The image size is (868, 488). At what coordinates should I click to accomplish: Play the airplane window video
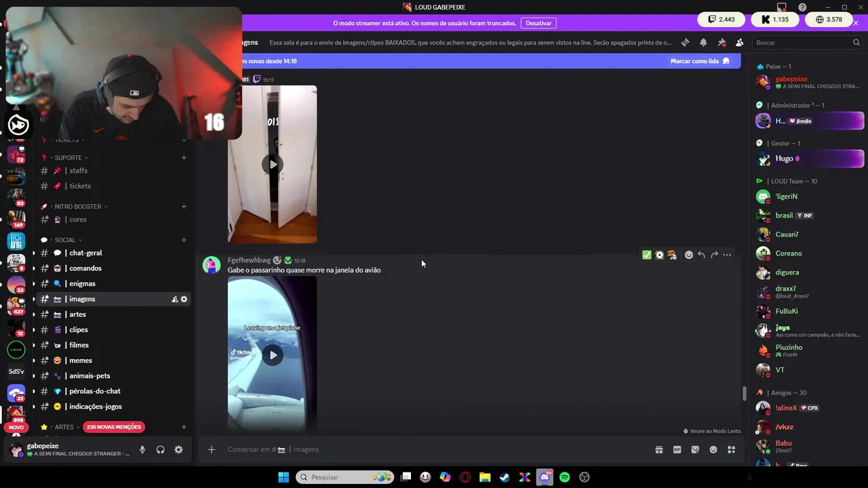(273, 354)
